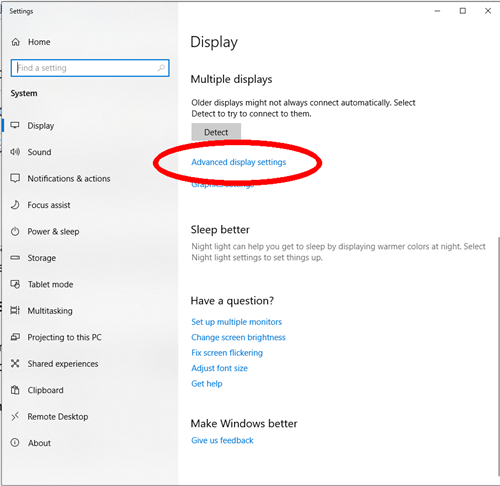Click the Clipboard icon
The width and height of the screenshot is (500, 486).
click(15, 390)
